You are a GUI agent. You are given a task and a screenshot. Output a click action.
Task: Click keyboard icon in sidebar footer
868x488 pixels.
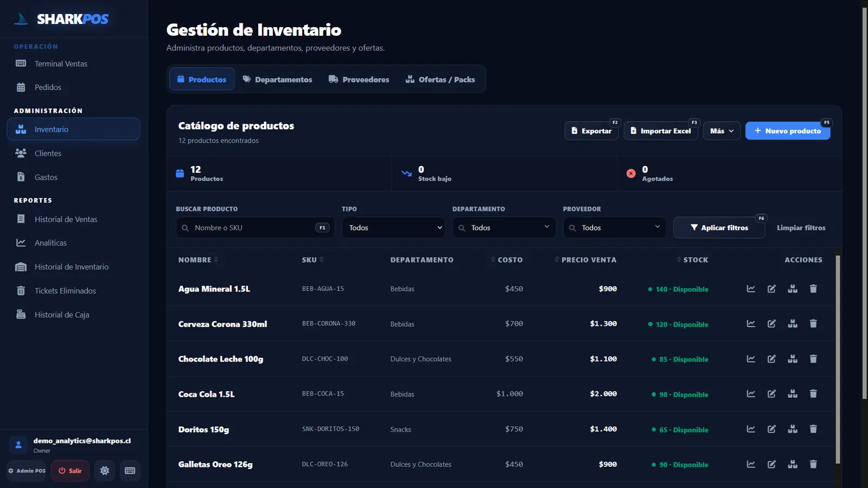[130, 471]
